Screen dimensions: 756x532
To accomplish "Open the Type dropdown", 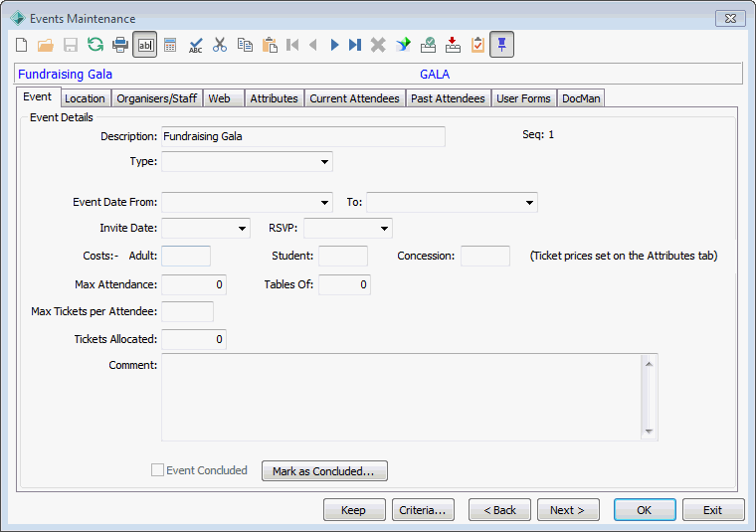I will (x=324, y=162).
